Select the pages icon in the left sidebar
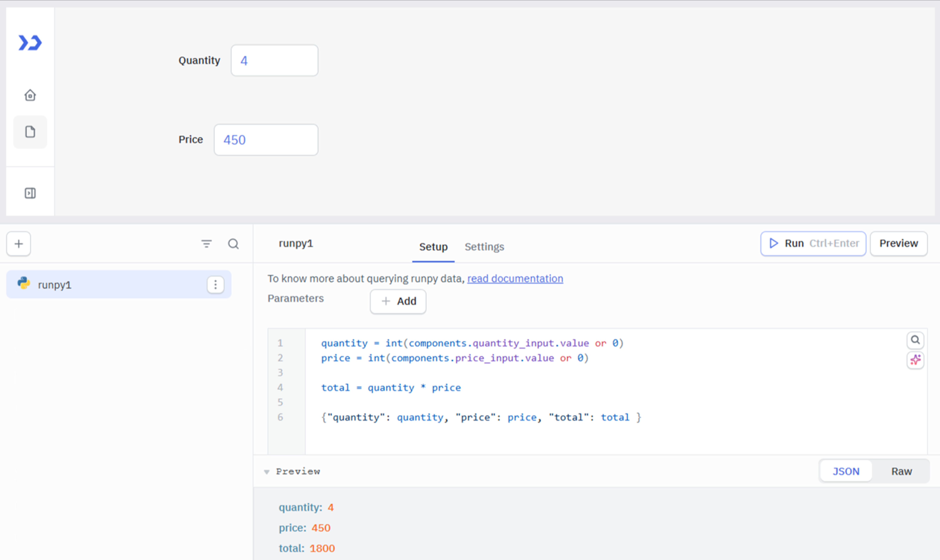 [x=30, y=132]
